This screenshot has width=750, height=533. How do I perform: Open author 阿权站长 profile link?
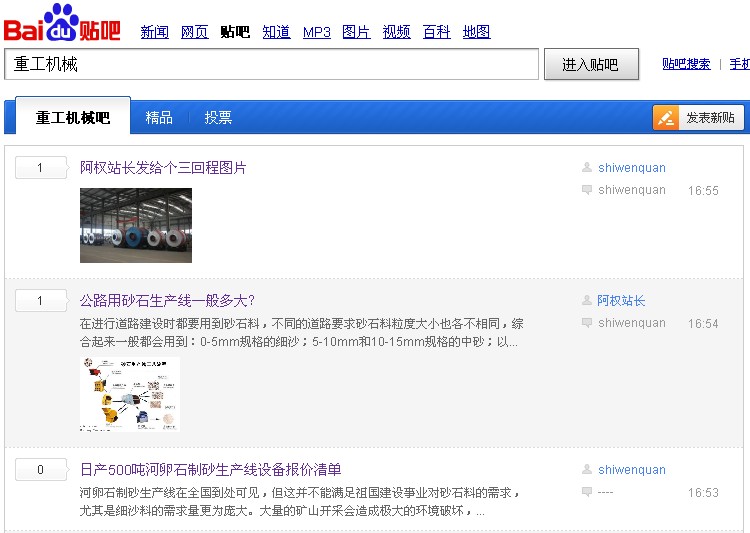click(x=621, y=300)
